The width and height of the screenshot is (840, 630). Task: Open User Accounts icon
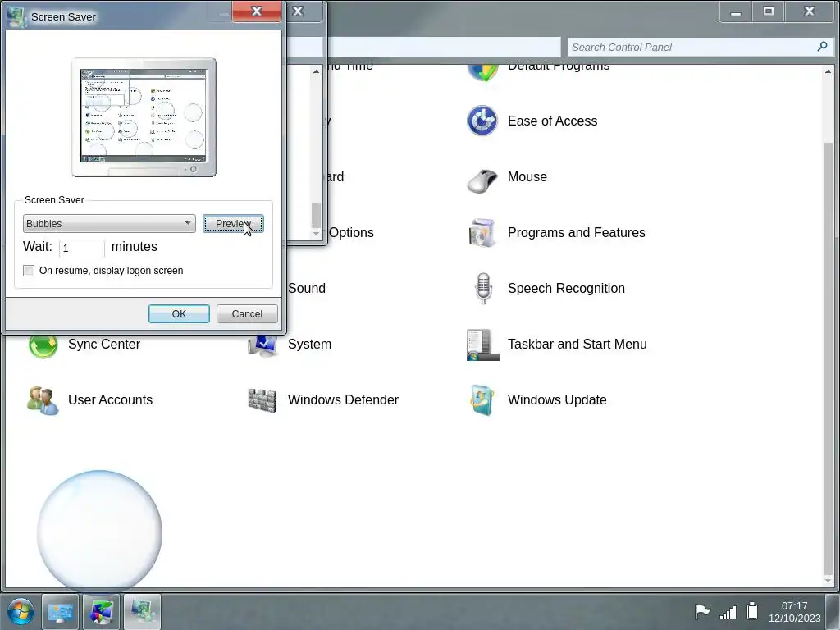pos(43,400)
